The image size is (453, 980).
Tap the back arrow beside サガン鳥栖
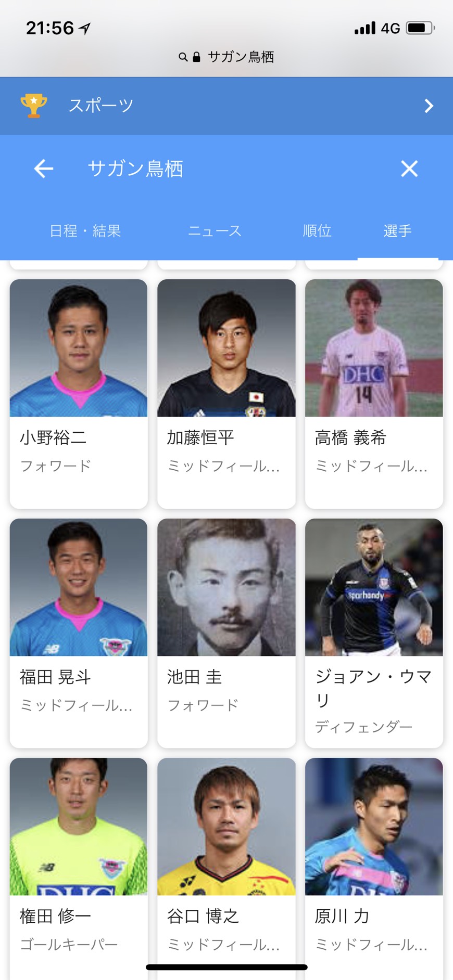[x=44, y=169]
